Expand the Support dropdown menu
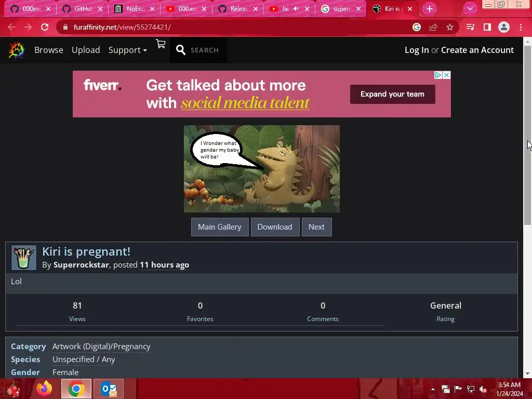This screenshot has width=532, height=399. click(x=128, y=50)
